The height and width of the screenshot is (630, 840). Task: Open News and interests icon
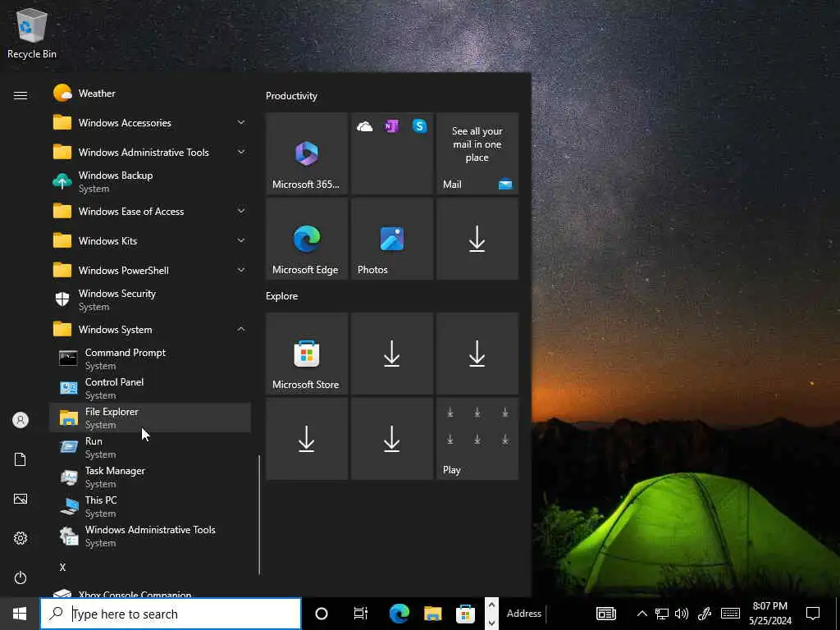click(606, 614)
